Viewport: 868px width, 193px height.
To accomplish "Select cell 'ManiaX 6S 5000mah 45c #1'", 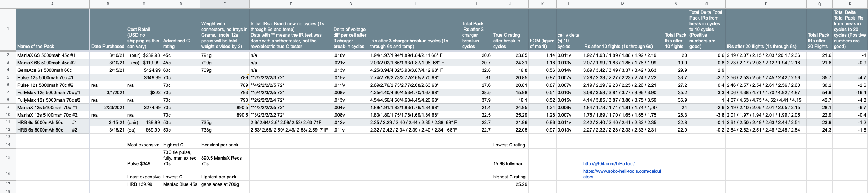I will 53,55.
